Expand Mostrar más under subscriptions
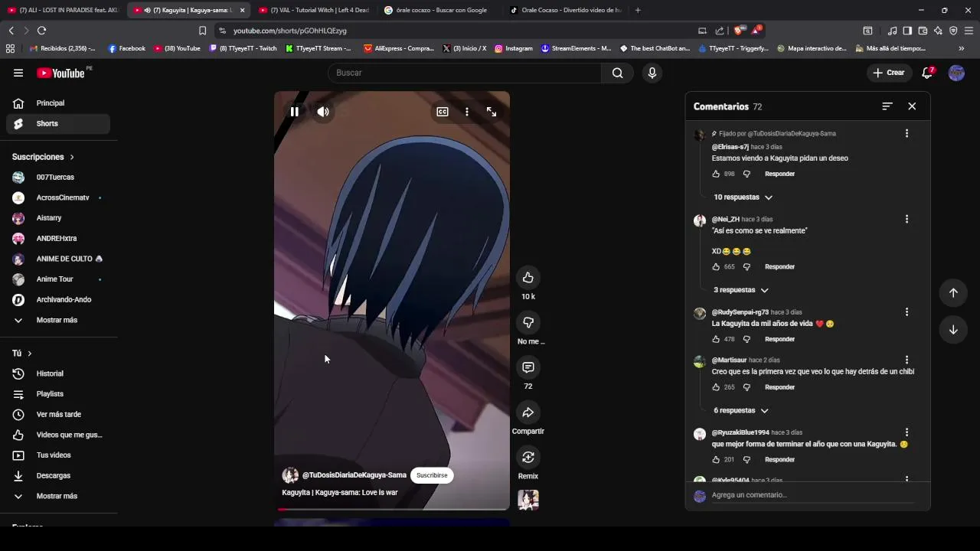This screenshot has height=551, width=980. (x=58, y=320)
